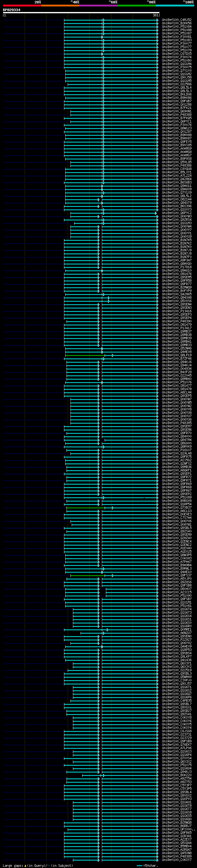
Task: Click the green alignment bar for UniRef100_Q8LP19
Action: pos(85,356)
